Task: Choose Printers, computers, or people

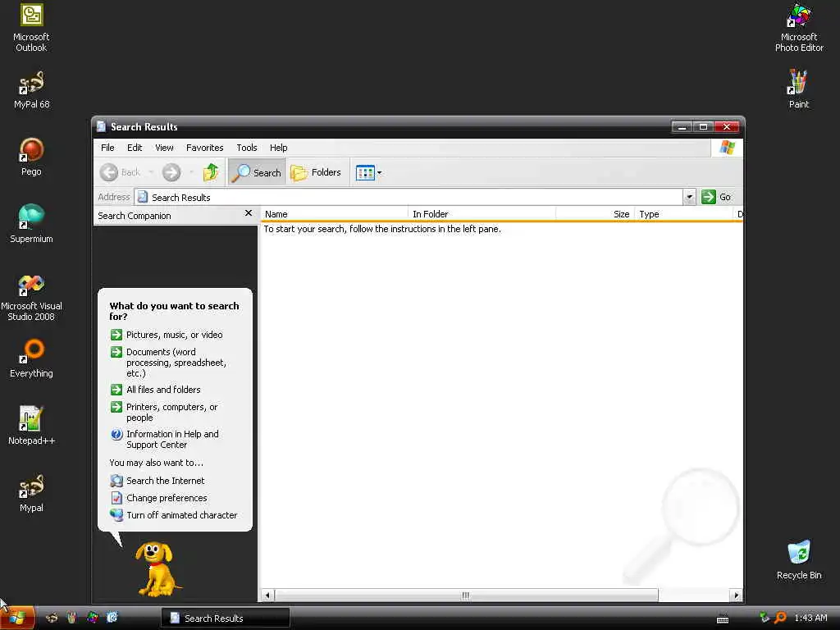Action: pos(164,413)
